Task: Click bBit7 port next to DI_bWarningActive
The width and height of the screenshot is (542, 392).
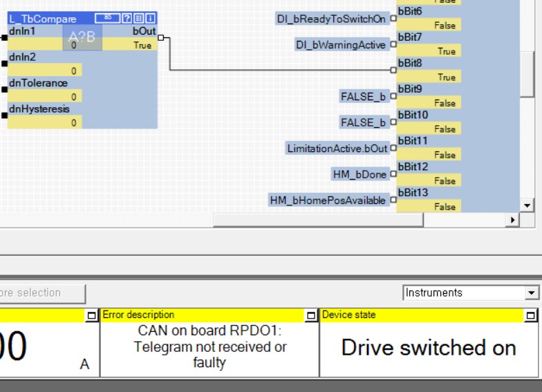Action: pos(393,44)
